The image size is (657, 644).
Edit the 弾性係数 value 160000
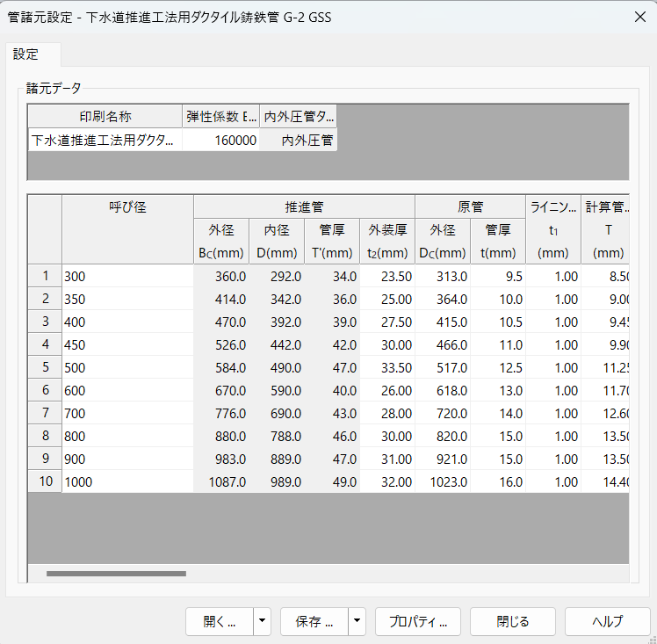(221, 140)
